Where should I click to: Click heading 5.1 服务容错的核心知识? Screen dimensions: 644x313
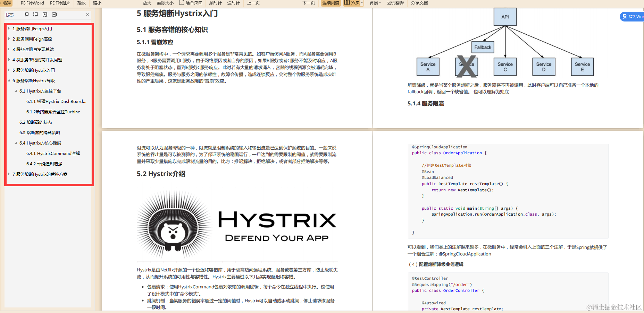click(172, 29)
